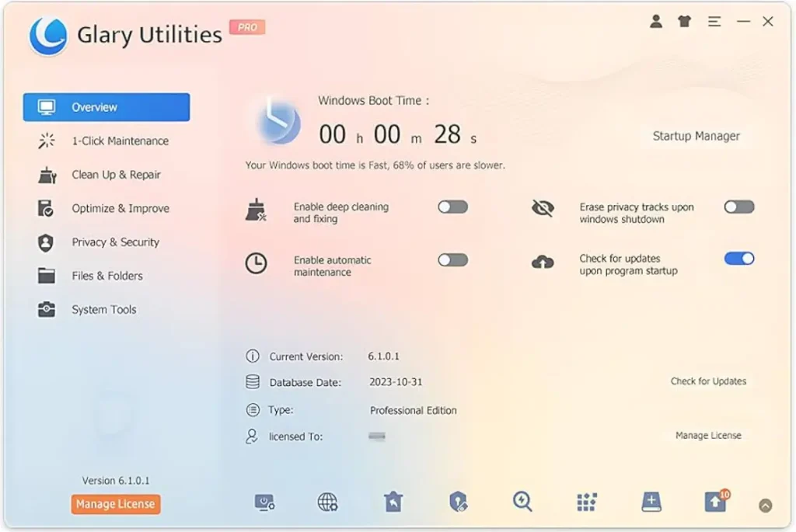The width and height of the screenshot is (796, 532).
Task: Click Check for Updates link
Action: point(708,381)
